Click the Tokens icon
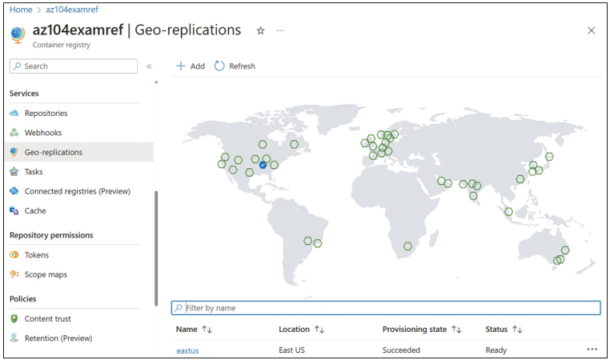614x364 pixels. [x=14, y=254]
